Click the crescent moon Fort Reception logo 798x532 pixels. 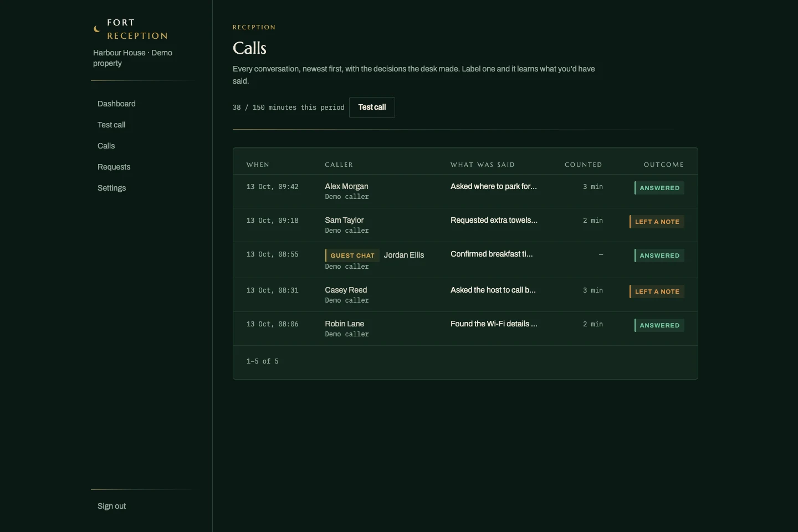click(x=97, y=29)
